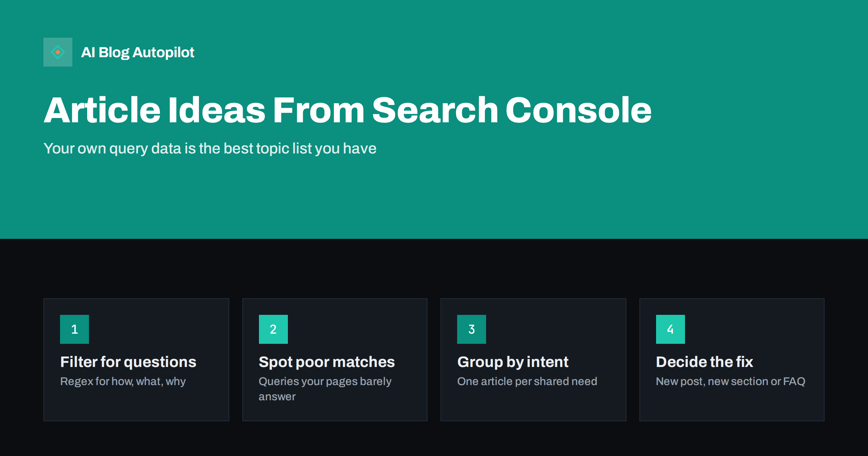Click Queries your pages barely answer text
This screenshot has height=456, width=868.
point(325,389)
